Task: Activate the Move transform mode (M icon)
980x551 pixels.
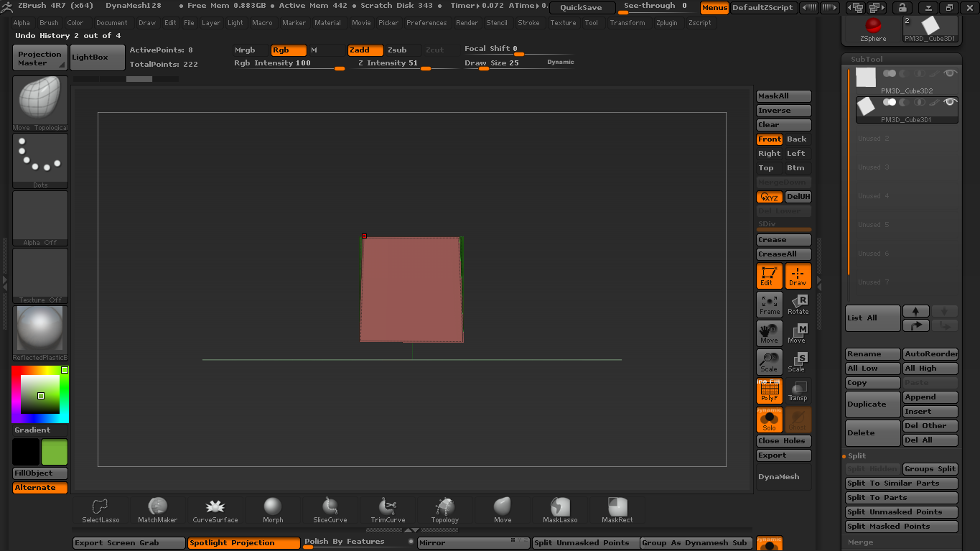Action: (798, 333)
